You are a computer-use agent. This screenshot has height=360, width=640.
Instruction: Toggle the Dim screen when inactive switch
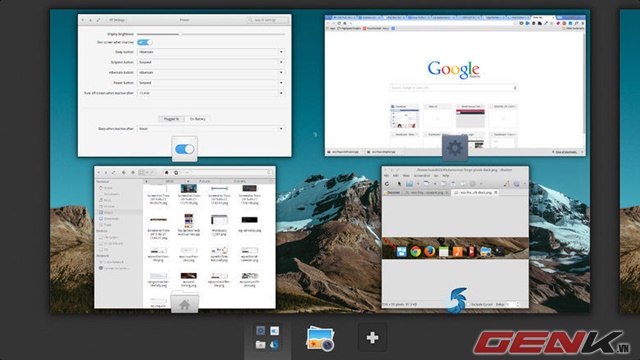(144, 42)
